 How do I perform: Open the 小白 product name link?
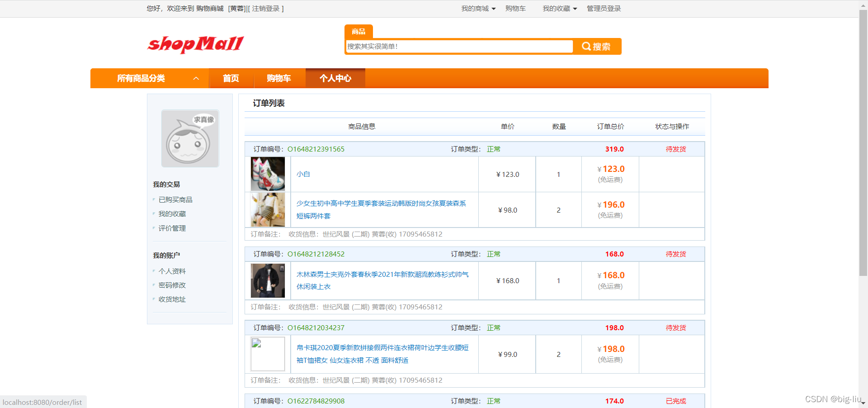coord(303,174)
